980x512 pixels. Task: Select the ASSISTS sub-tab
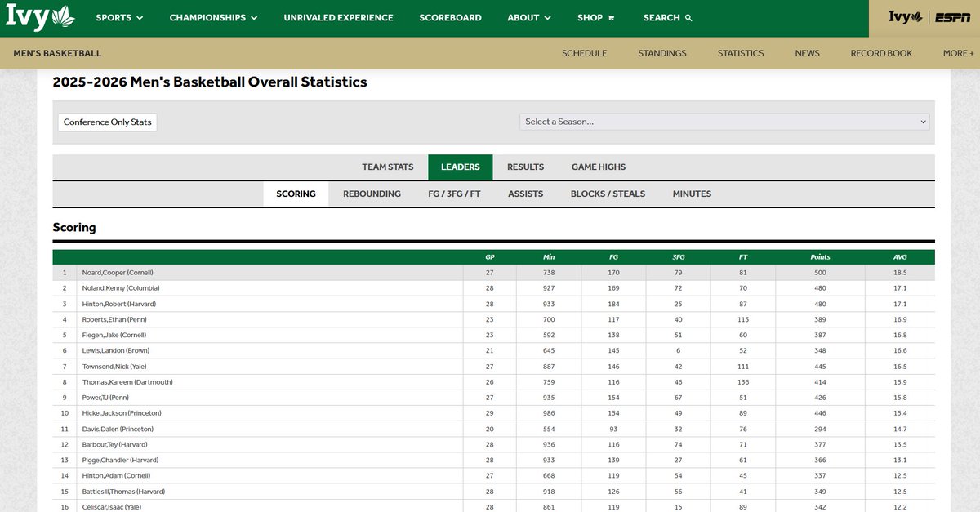(525, 194)
